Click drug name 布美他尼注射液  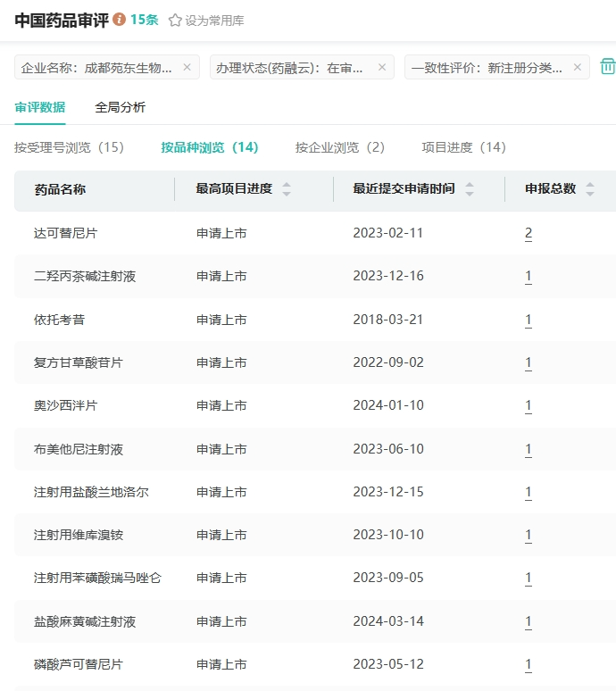[x=78, y=449]
